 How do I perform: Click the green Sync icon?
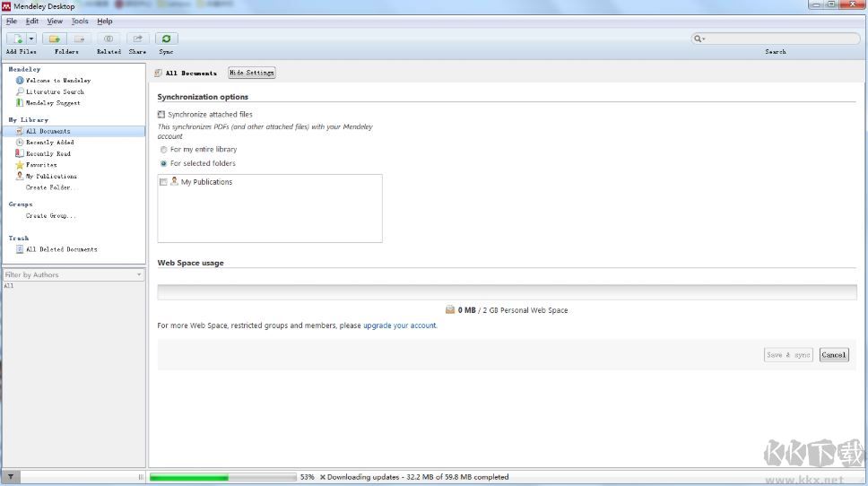pos(166,39)
